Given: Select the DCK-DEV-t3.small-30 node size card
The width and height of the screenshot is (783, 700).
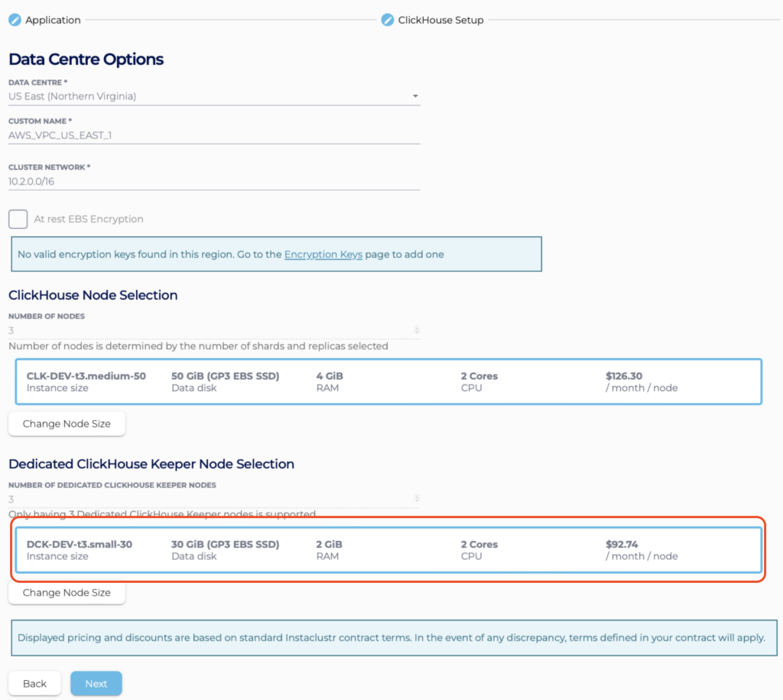Looking at the screenshot, I should point(388,550).
